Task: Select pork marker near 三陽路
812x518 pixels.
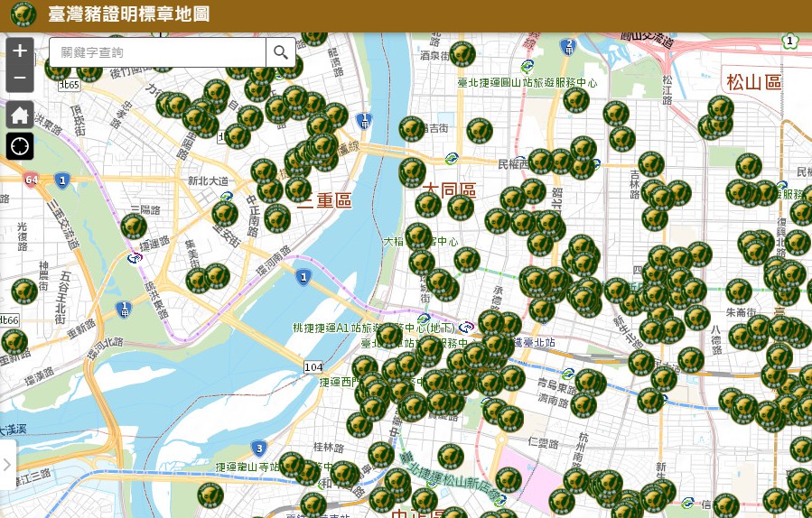Action: click(x=134, y=227)
